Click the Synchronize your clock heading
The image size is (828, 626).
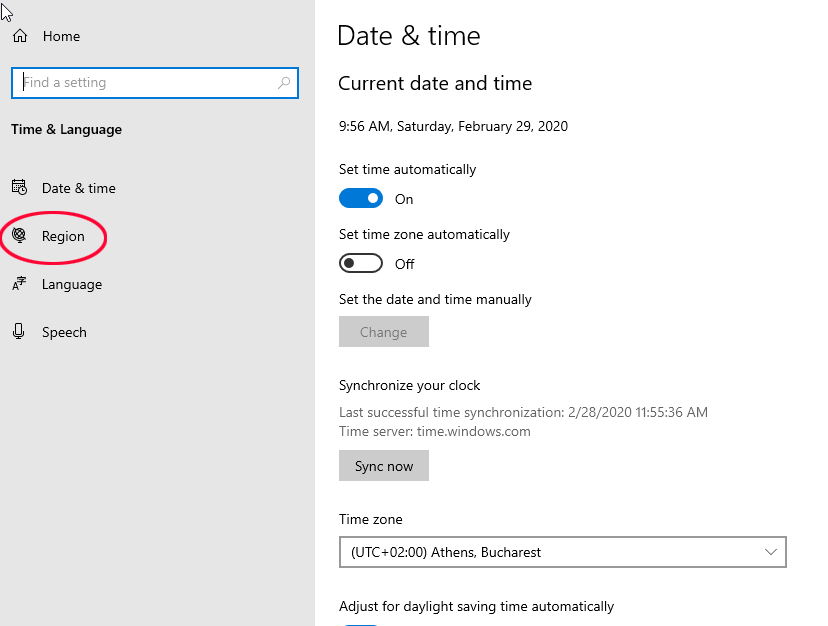pos(409,386)
